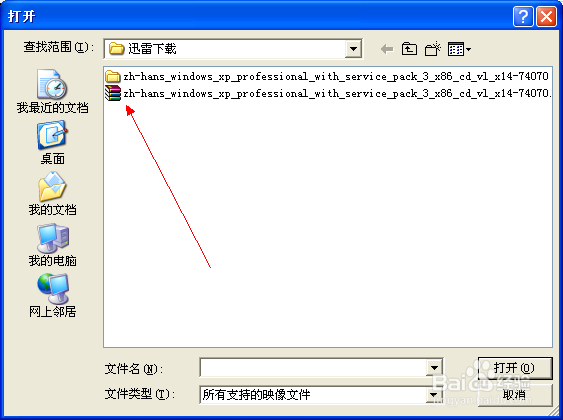563x420 pixels.
Task: Select the zh-hans_windows_xp RAR archive file
Action: click(x=328, y=93)
